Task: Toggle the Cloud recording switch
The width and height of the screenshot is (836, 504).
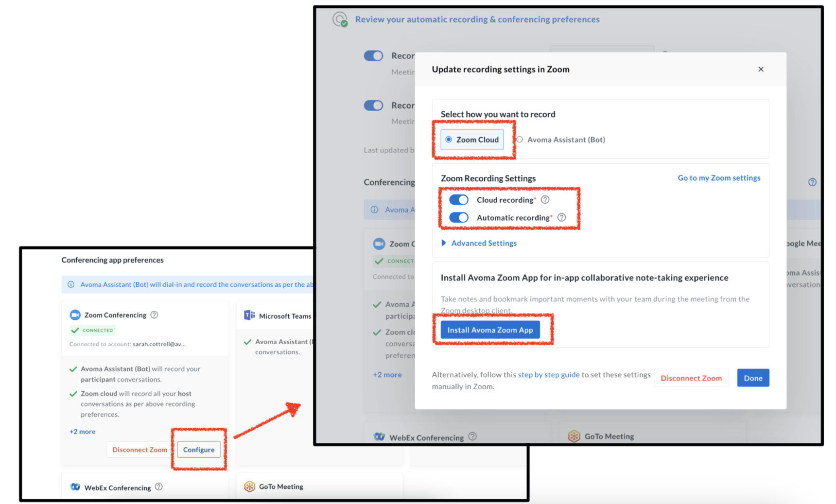Action: pyautogui.click(x=458, y=200)
